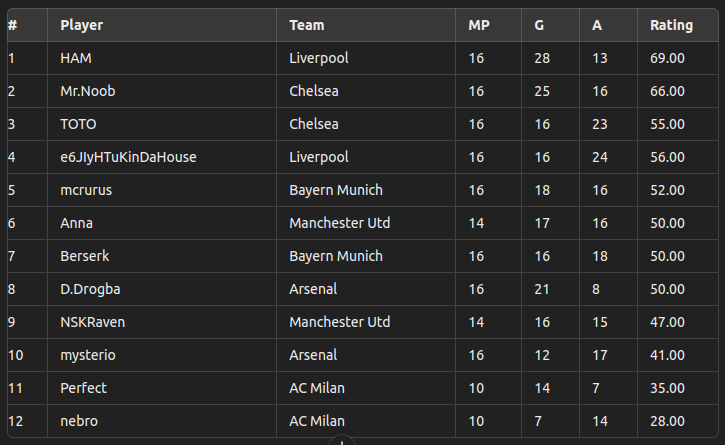This screenshot has width=725, height=445.
Task: Click the Team column header
Action: pos(366,25)
